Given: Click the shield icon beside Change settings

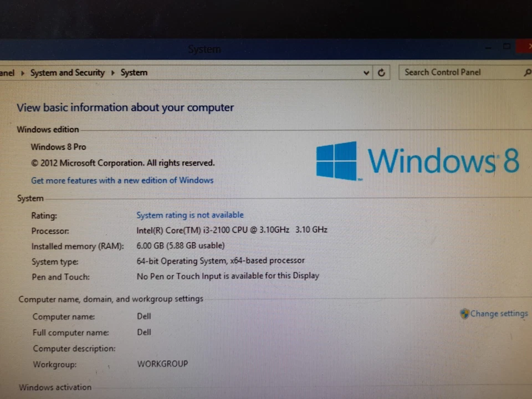Looking at the screenshot, I should (464, 314).
